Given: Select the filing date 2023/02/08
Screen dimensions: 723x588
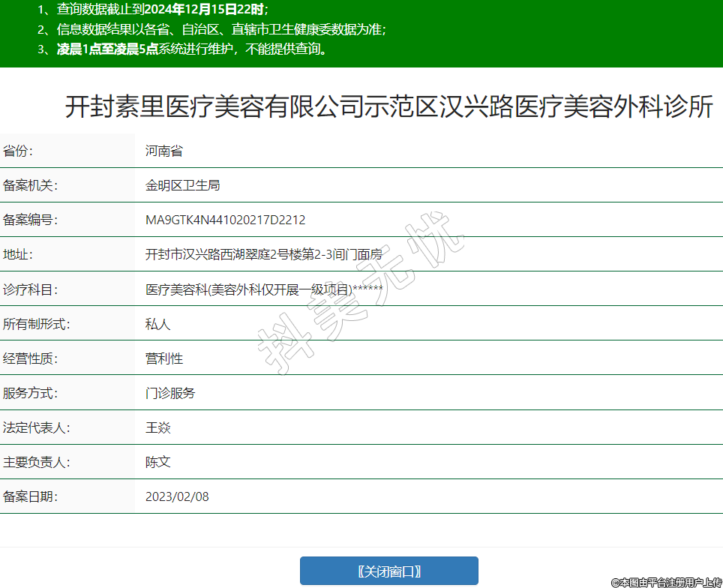Looking at the screenshot, I should (x=177, y=496).
